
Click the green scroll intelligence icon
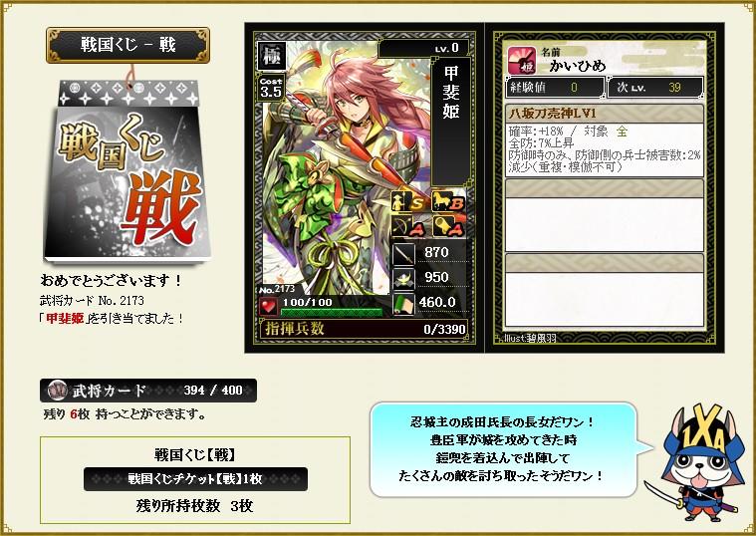tap(403, 304)
